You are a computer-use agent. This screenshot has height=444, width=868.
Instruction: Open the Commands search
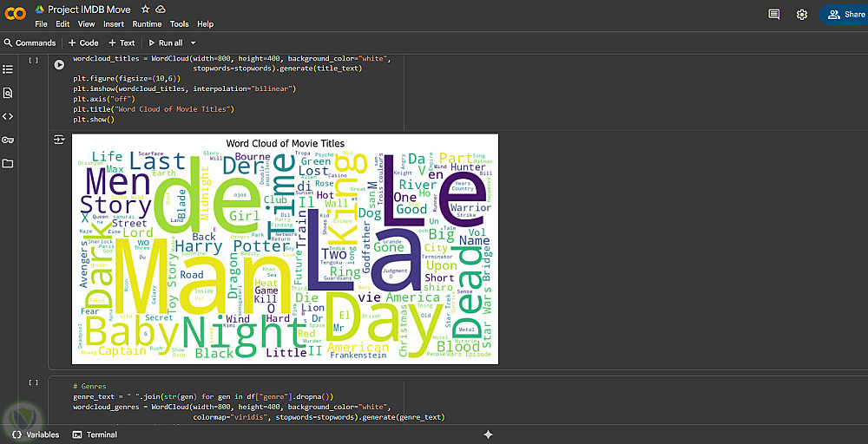(x=30, y=43)
